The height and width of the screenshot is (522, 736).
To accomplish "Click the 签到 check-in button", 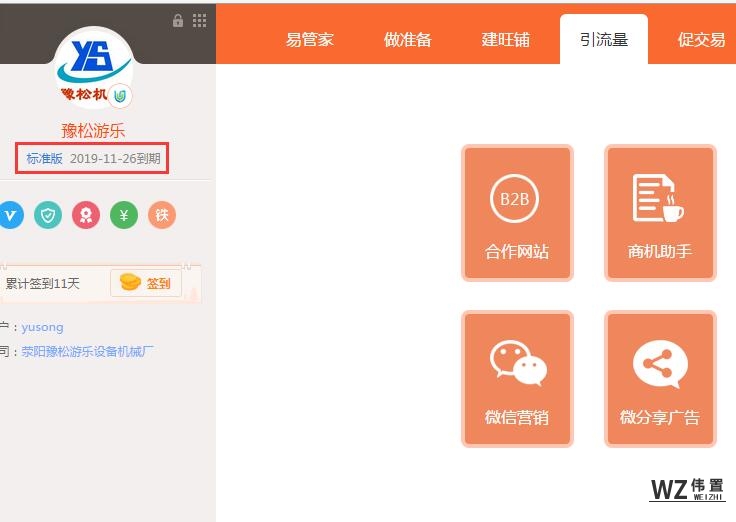I will 146,283.
